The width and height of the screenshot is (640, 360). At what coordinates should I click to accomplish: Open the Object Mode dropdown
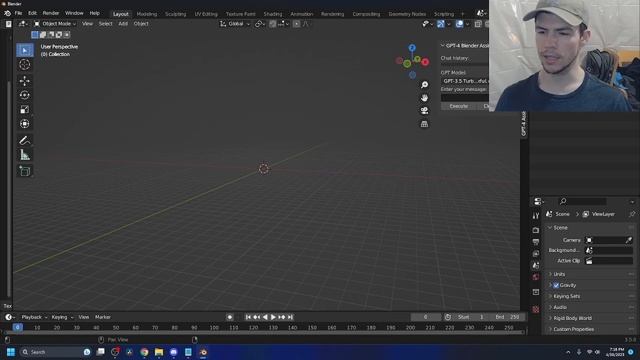[55, 24]
